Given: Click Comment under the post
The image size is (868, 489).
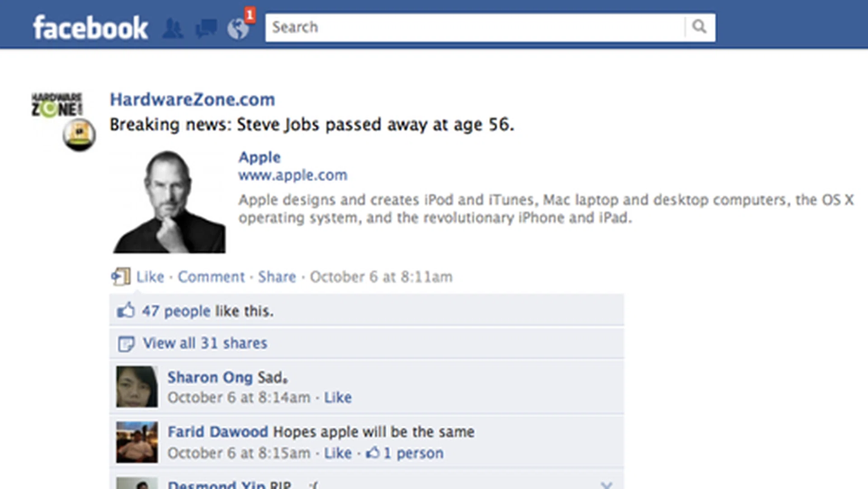Looking at the screenshot, I should 211,277.
